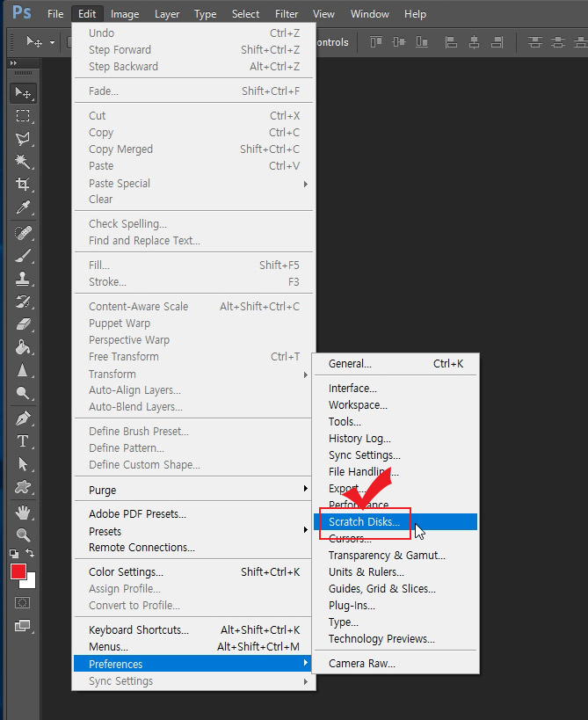
Task: Select the Custom Shape tool
Action: (x=23, y=487)
